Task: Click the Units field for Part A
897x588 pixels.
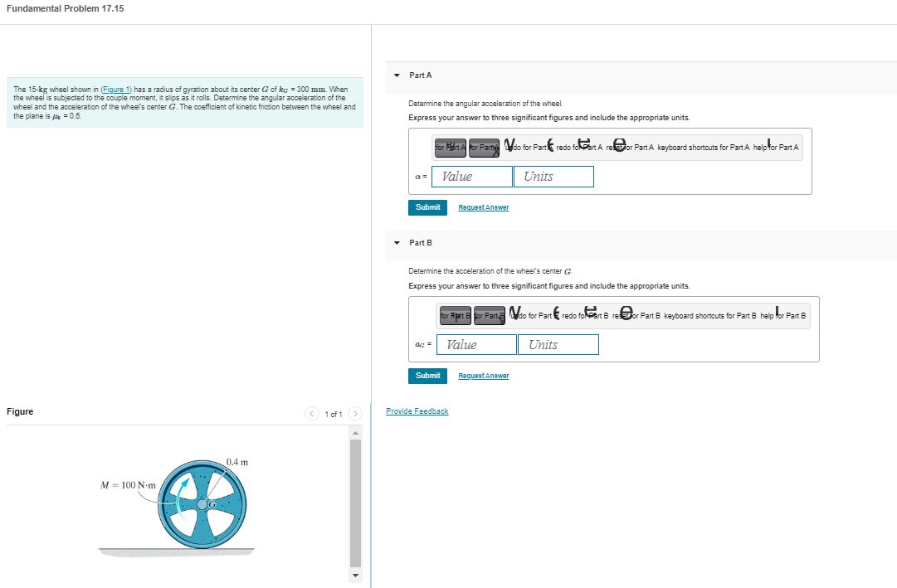Action: pos(553,176)
